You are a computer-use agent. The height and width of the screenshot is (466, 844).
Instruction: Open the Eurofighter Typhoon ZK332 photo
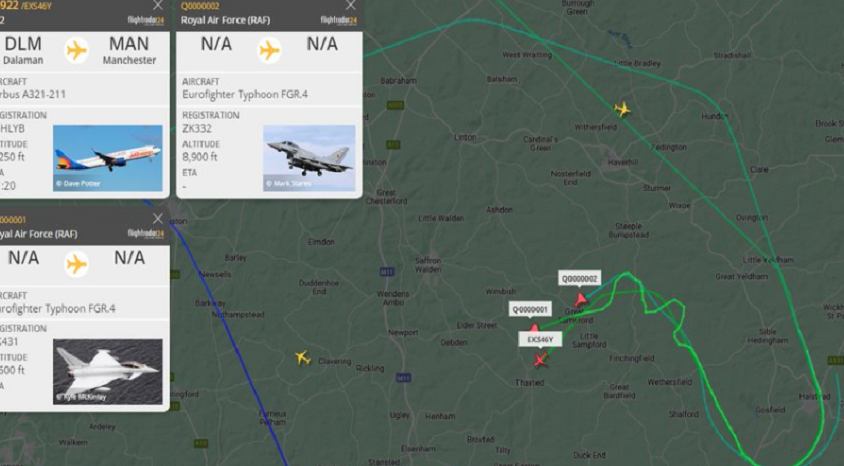(x=309, y=158)
